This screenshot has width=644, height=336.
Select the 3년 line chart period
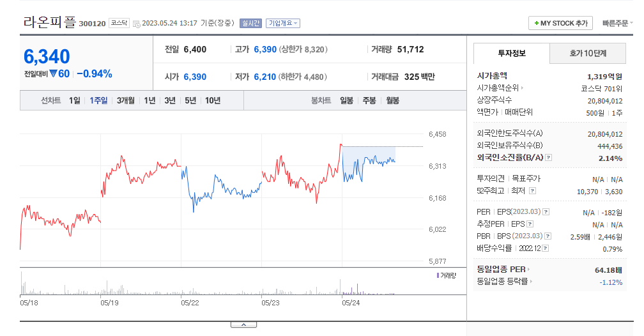click(x=170, y=101)
